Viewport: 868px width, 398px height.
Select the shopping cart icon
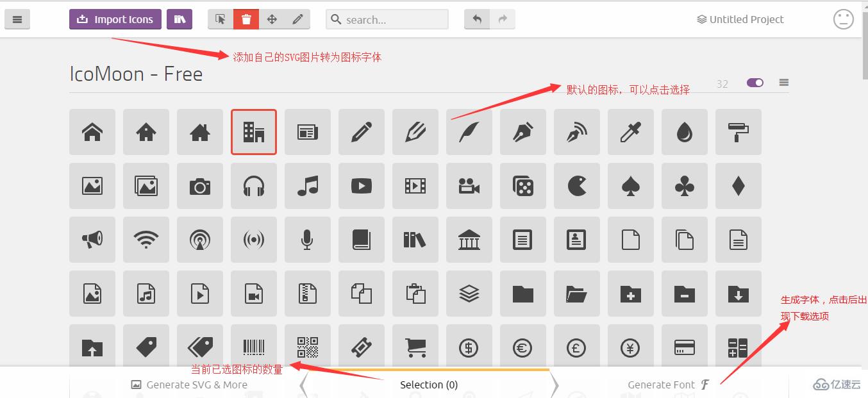coord(415,347)
